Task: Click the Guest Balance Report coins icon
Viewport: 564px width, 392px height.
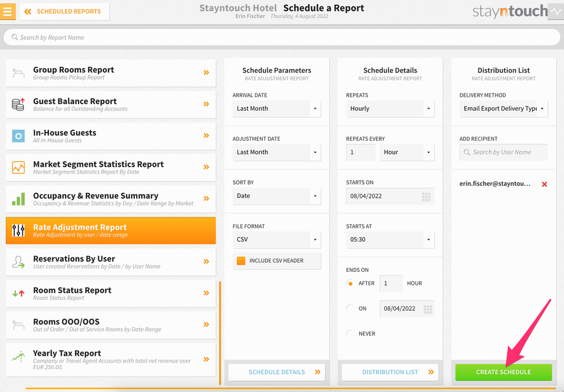Action: (18, 104)
